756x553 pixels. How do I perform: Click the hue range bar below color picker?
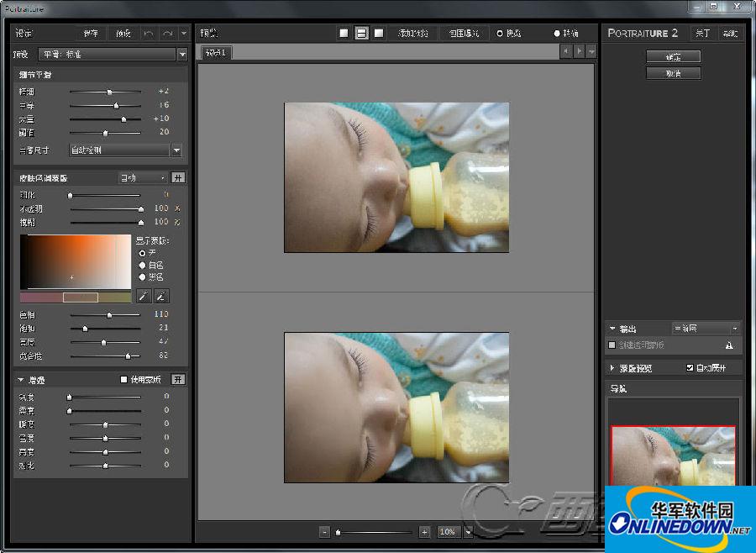[76, 297]
